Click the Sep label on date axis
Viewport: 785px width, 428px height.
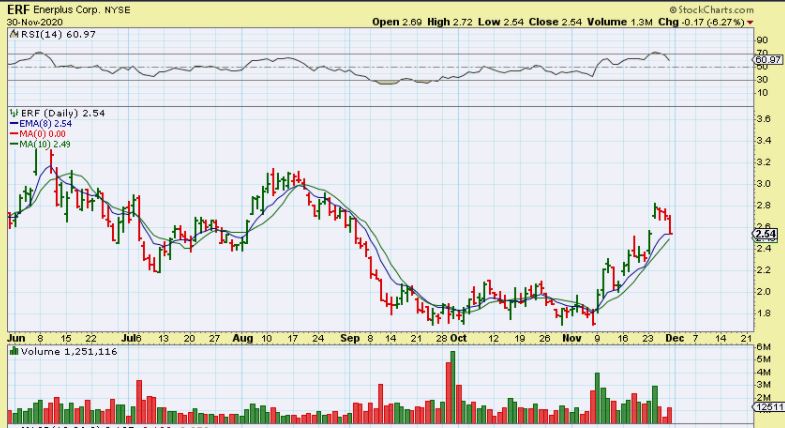pyautogui.click(x=350, y=338)
